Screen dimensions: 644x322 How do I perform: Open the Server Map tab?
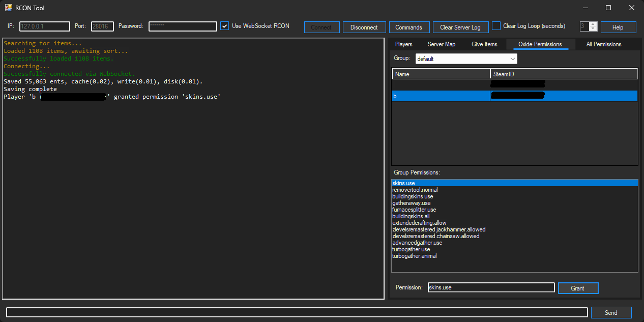coord(441,44)
